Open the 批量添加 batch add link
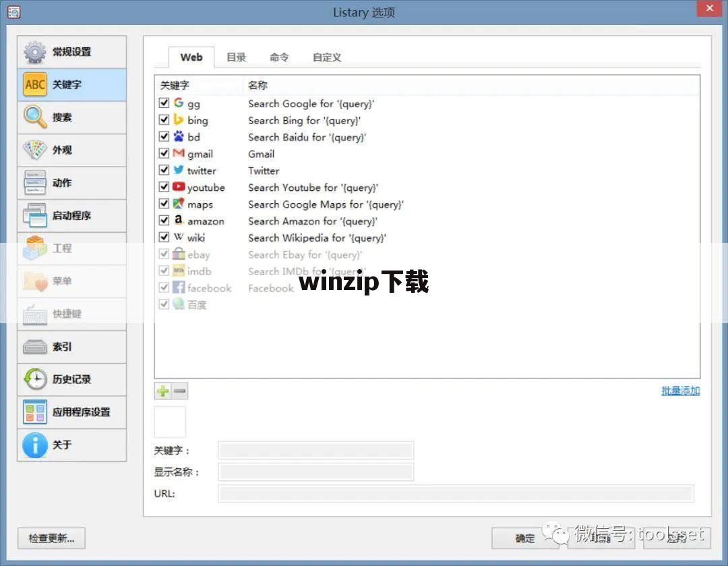 tap(680, 391)
